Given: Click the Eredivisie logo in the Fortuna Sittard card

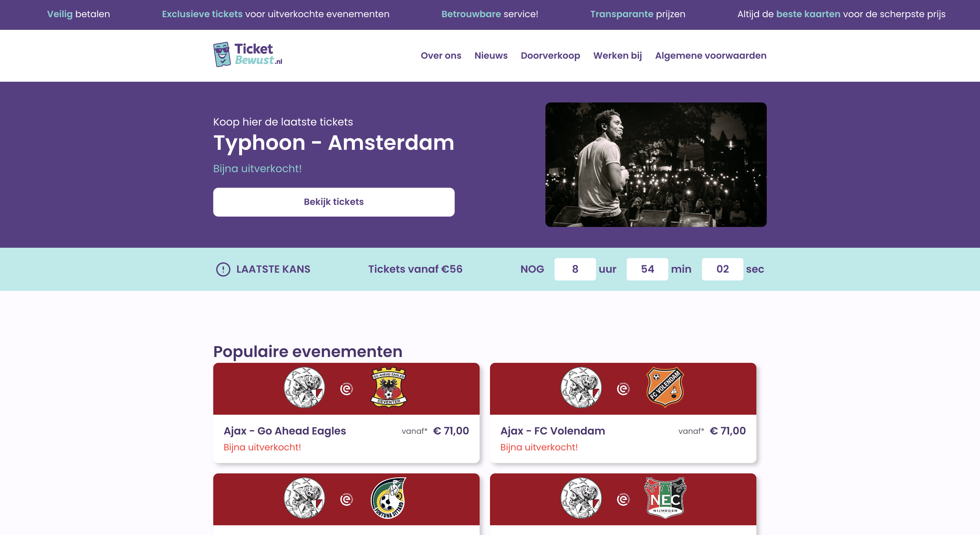Looking at the screenshot, I should (x=346, y=499).
